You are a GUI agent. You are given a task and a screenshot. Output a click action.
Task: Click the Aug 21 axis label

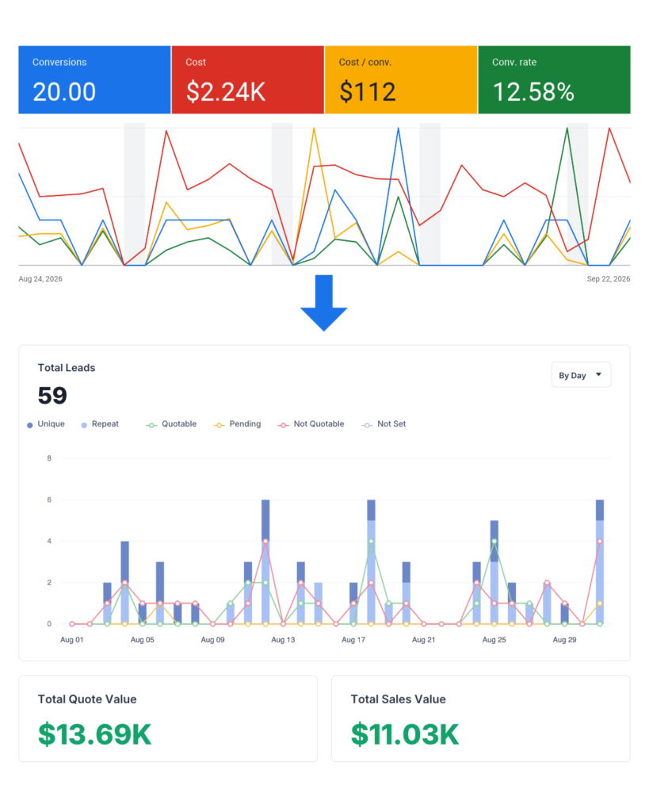pyautogui.click(x=424, y=640)
